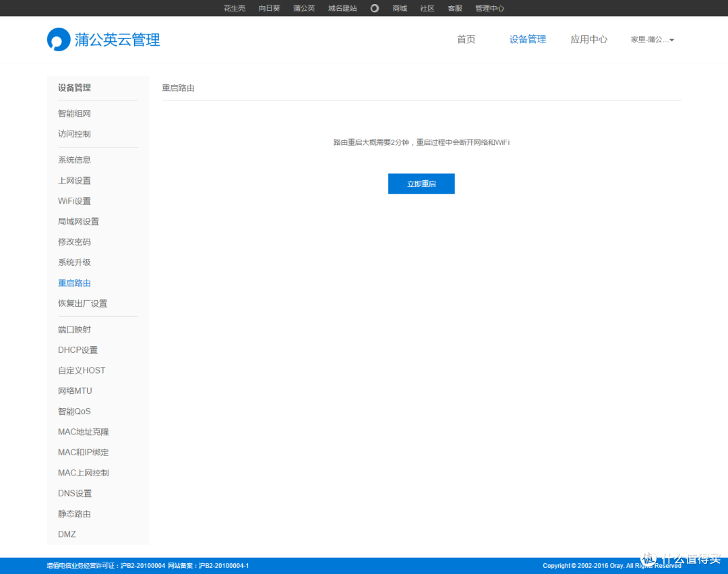Select 系统升级 in sidebar

point(74,262)
